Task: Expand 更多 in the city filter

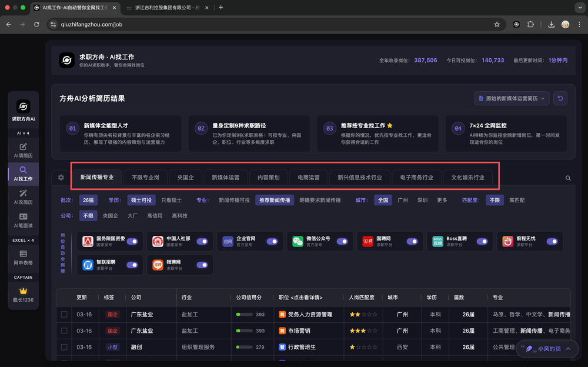Action: (x=442, y=200)
